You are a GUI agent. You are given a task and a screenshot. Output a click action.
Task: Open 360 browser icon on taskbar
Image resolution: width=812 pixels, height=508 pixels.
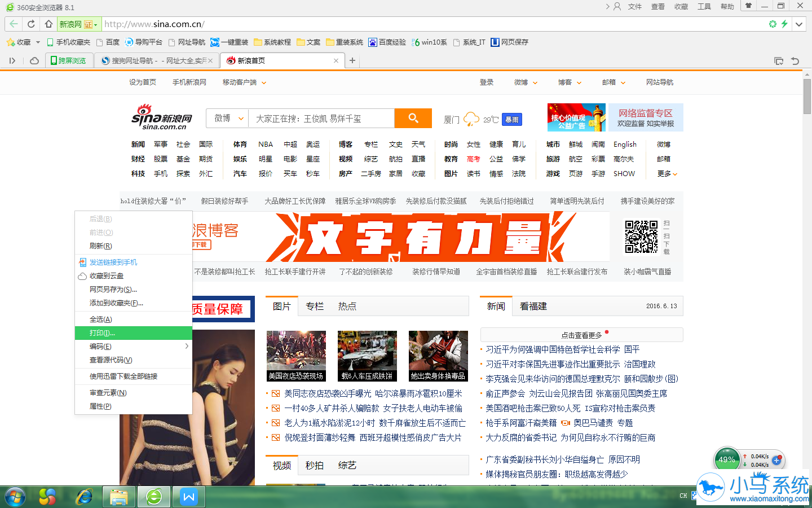[154, 497]
